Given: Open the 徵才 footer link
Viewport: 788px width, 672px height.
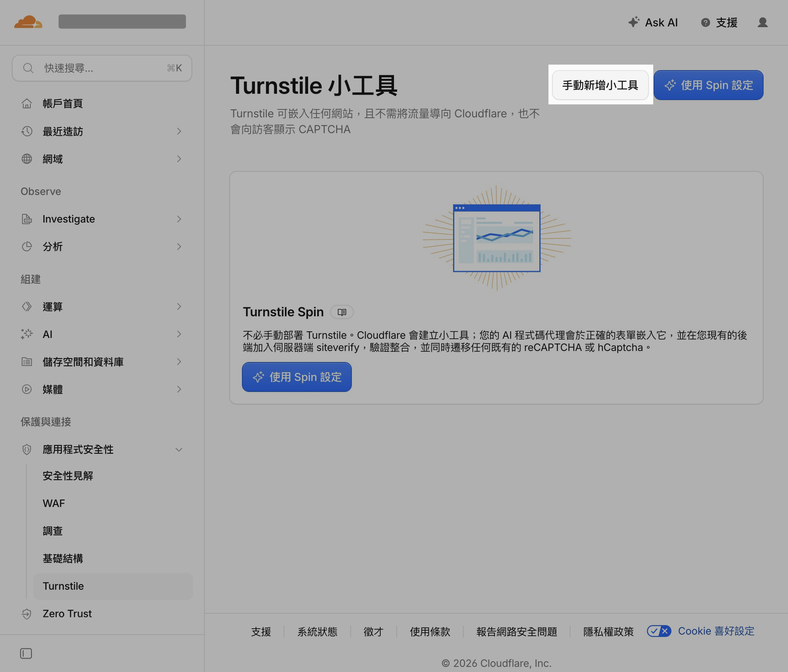Looking at the screenshot, I should [374, 632].
